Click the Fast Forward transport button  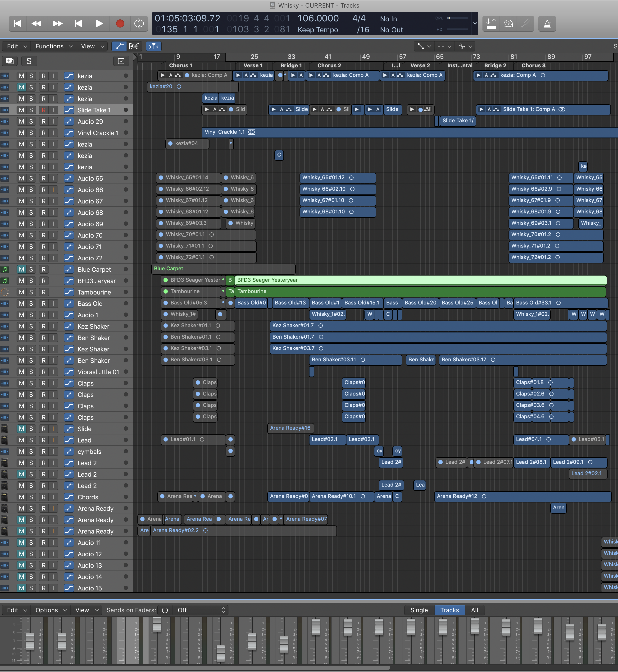pos(58,23)
